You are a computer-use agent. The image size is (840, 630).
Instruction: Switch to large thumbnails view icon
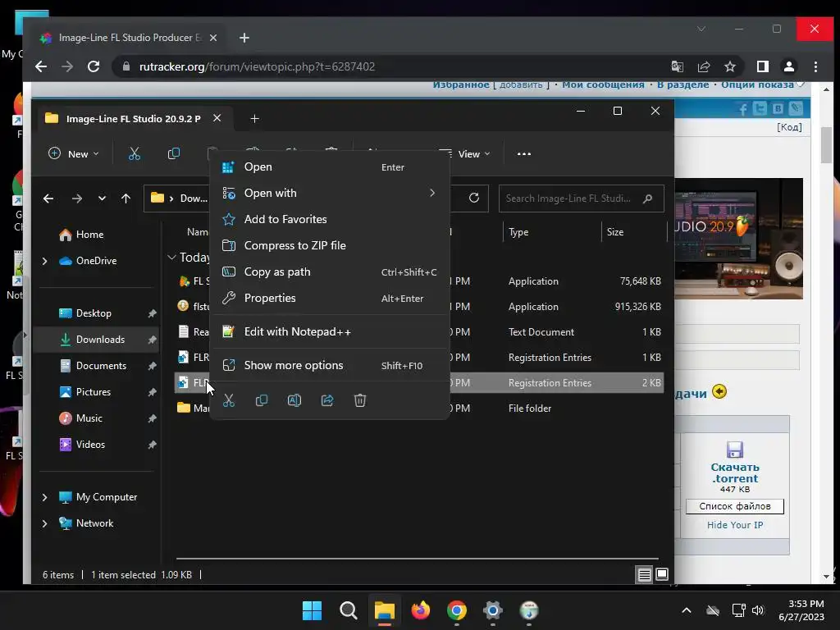point(662,574)
